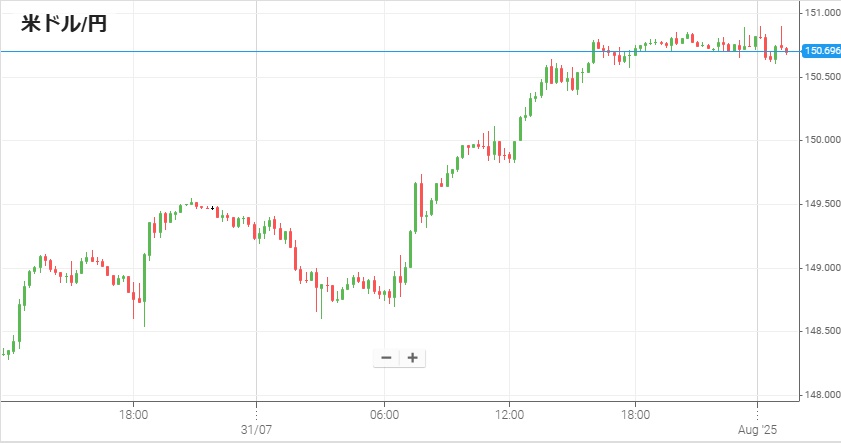This screenshot has height=443, width=841.
Task: Select the 06:00 time axis label
Action: pos(385,415)
